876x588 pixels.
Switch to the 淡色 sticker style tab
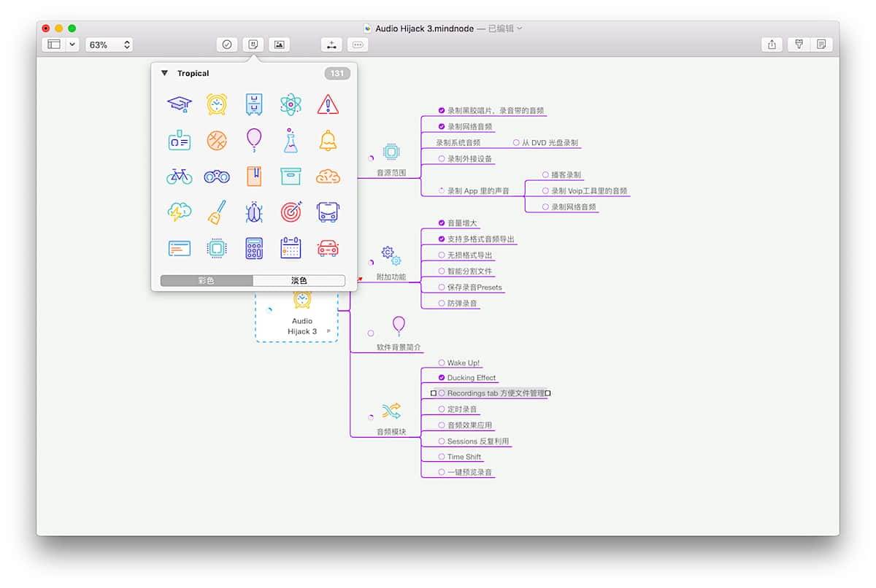tap(299, 280)
